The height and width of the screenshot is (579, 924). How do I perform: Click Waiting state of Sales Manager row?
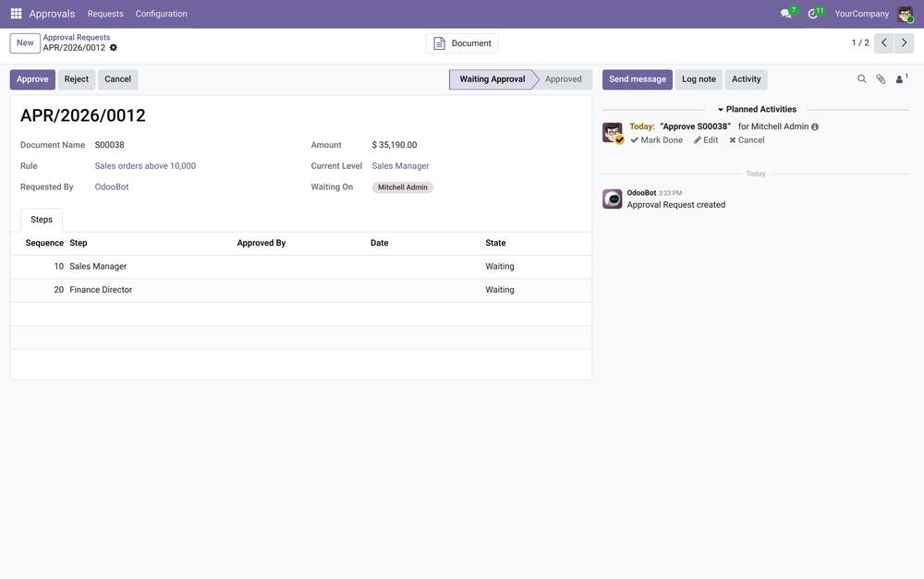click(x=500, y=267)
